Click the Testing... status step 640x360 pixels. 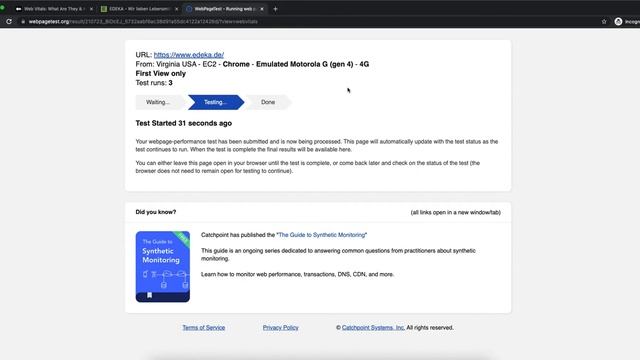pos(216,102)
